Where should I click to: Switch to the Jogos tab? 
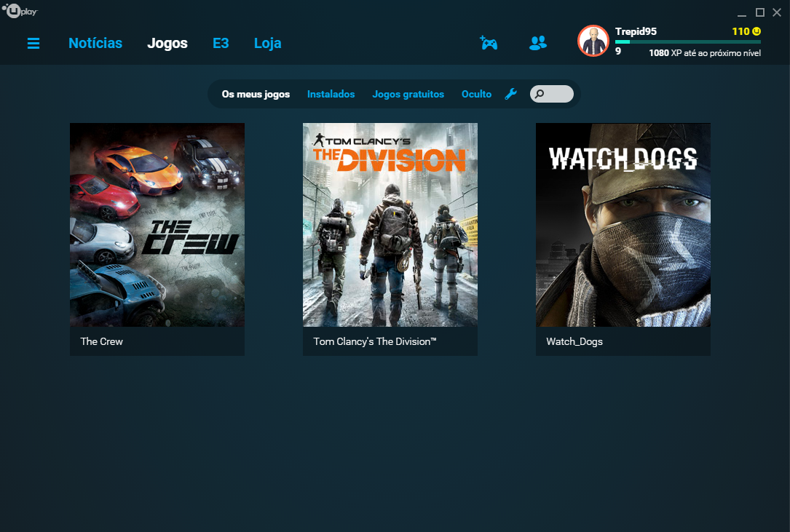pos(167,44)
